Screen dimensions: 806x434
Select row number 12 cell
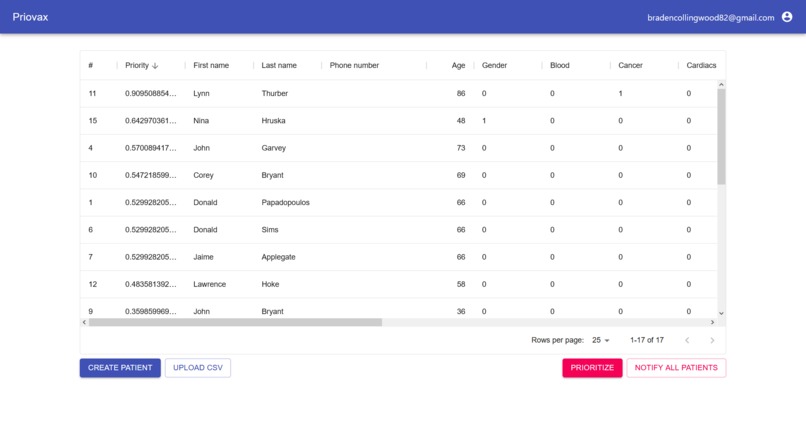(x=93, y=284)
